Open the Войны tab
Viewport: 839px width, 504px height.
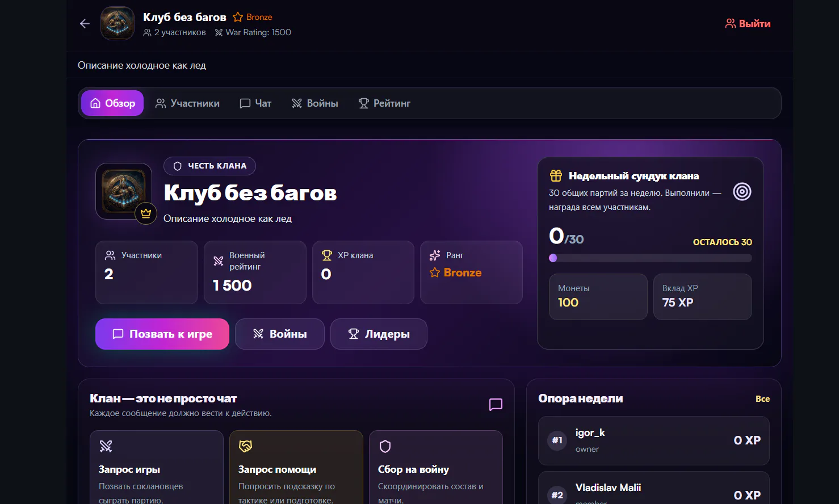pos(314,103)
